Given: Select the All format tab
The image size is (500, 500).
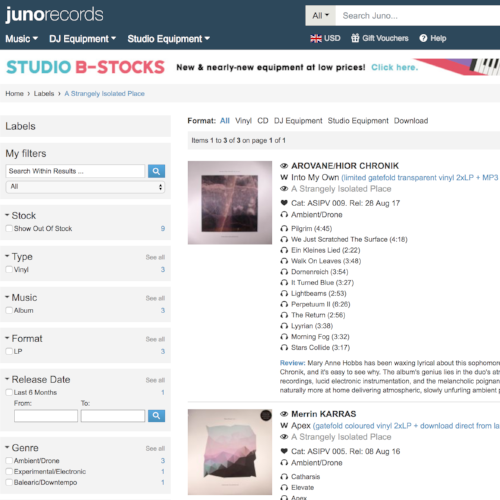Looking at the screenshot, I should 225,121.
